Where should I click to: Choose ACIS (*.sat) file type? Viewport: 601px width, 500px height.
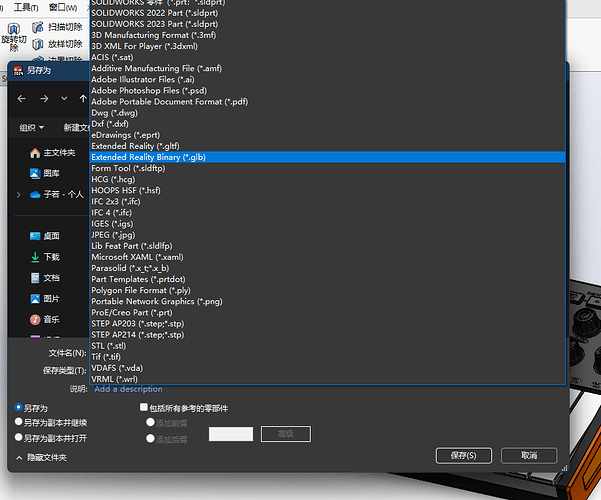click(327, 58)
